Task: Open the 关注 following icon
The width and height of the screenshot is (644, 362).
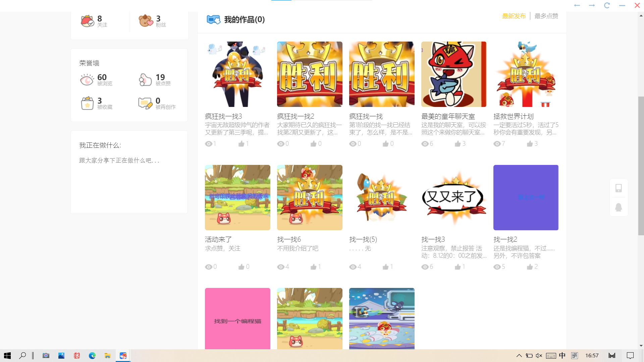Action: coord(87,21)
